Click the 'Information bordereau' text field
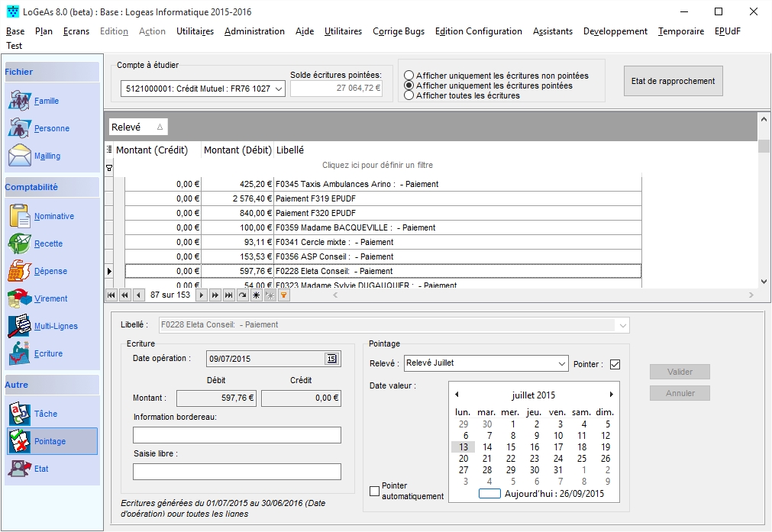The width and height of the screenshot is (772, 532). point(237,435)
